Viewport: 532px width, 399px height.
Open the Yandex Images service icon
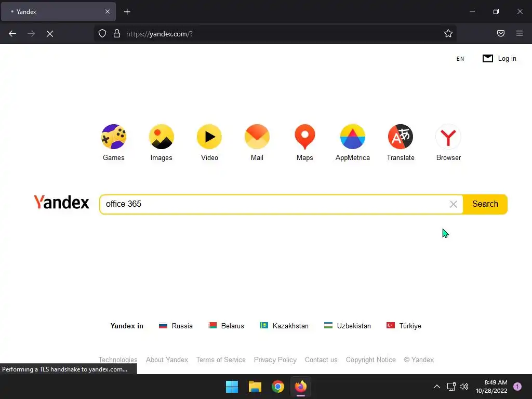coord(162,137)
